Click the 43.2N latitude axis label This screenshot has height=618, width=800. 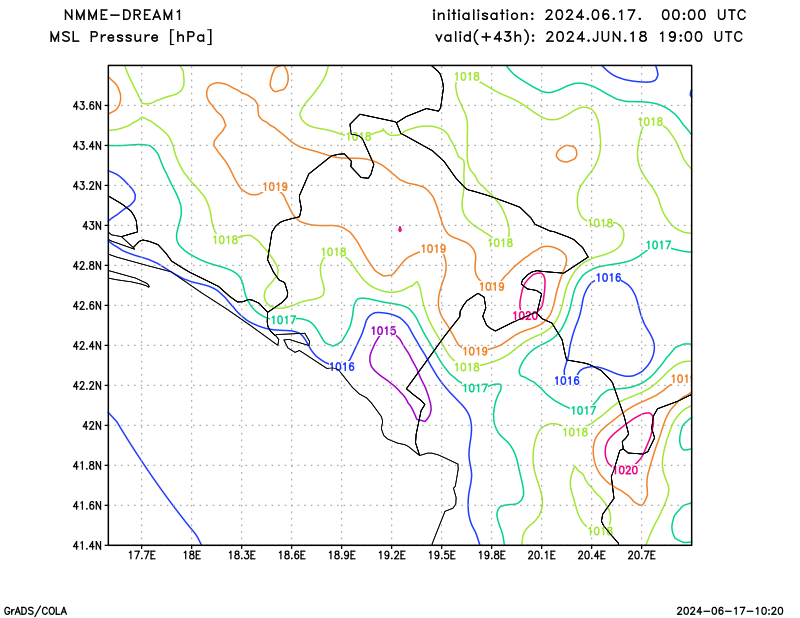[87, 186]
